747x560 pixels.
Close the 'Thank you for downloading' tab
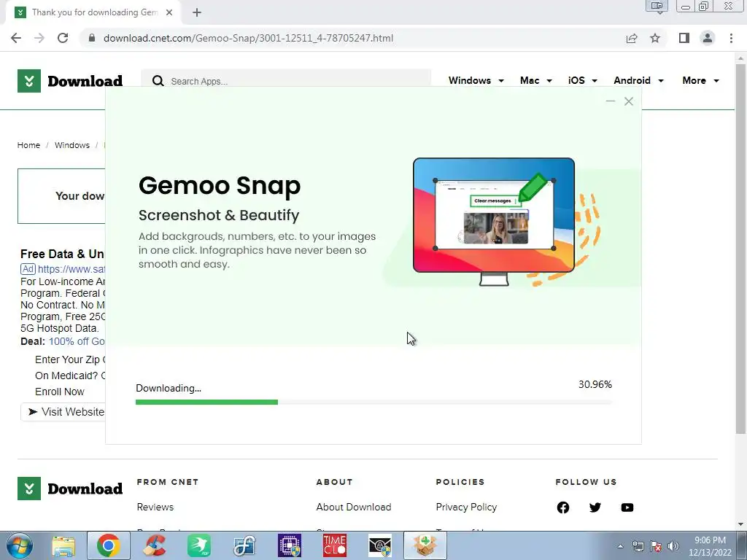click(x=169, y=13)
